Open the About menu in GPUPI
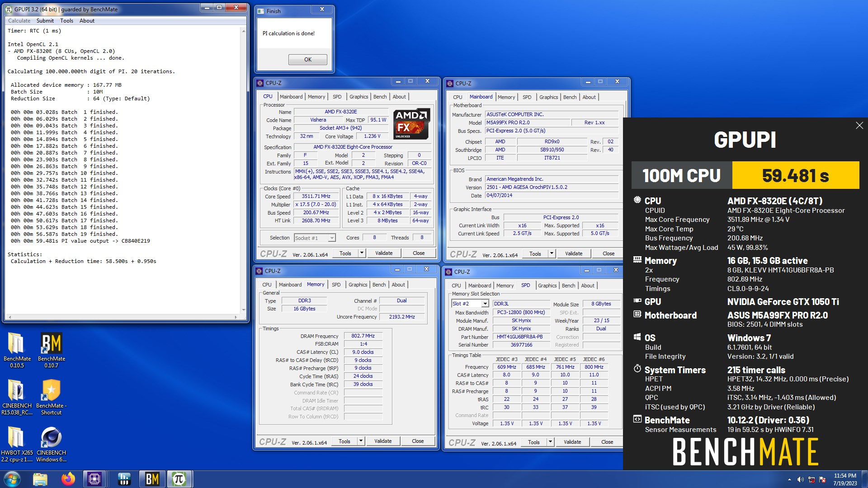Image resolution: width=868 pixels, height=488 pixels. pos(87,21)
